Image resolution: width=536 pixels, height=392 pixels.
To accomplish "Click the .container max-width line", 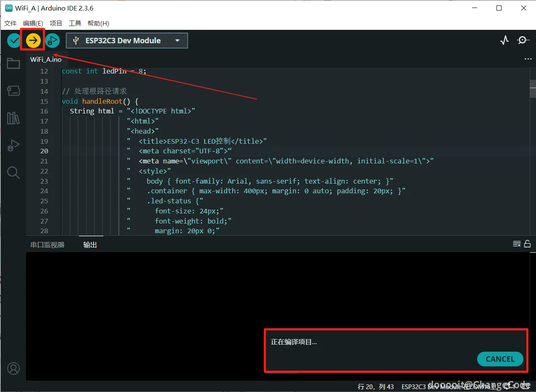I will pos(266,191).
